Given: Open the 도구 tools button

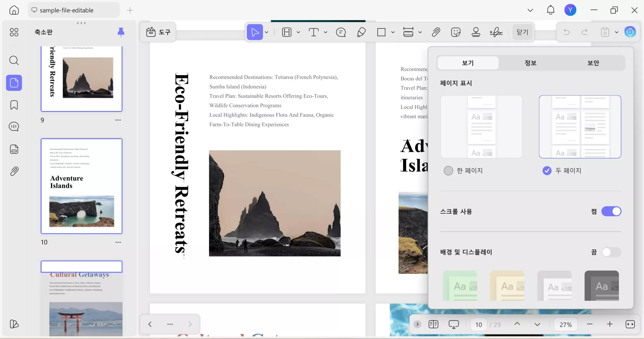Looking at the screenshot, I should click(x=158, y=32).
